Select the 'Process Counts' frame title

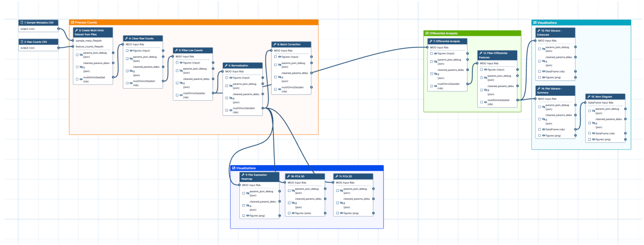pyautogui.click(x=85, y=22)
